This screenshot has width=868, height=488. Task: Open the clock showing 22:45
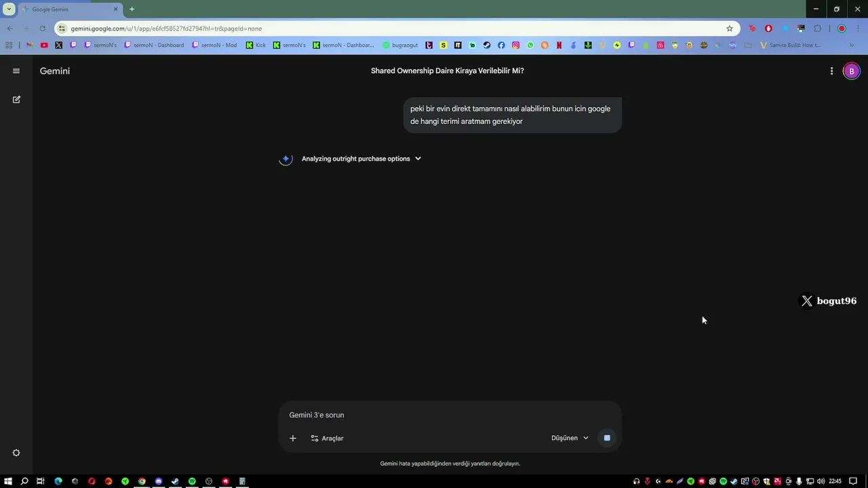[x=835, y=481]
